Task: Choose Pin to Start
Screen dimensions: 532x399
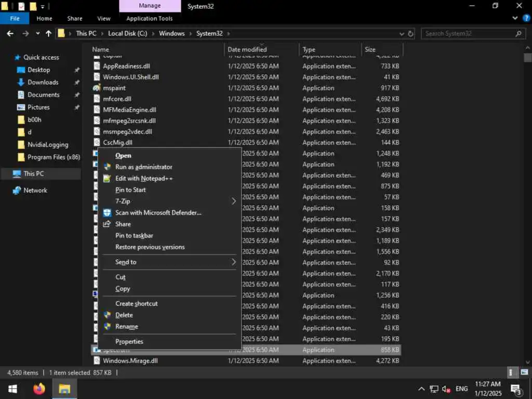Action: click(x=130, y=190)
